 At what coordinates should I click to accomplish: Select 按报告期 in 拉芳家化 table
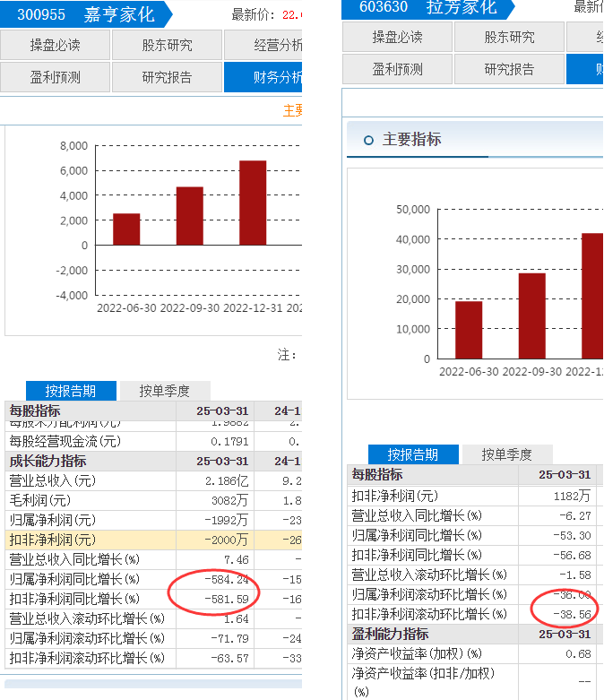pos(413,454)
